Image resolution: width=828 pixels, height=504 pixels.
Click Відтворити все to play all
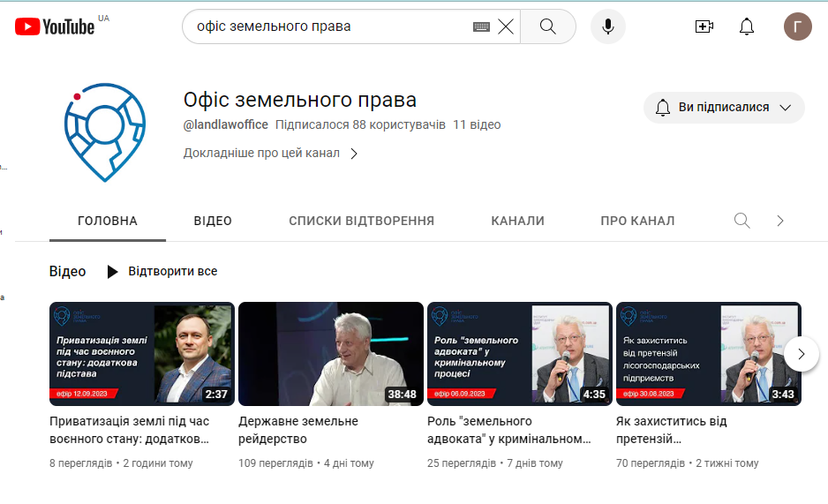click(173, 271)
